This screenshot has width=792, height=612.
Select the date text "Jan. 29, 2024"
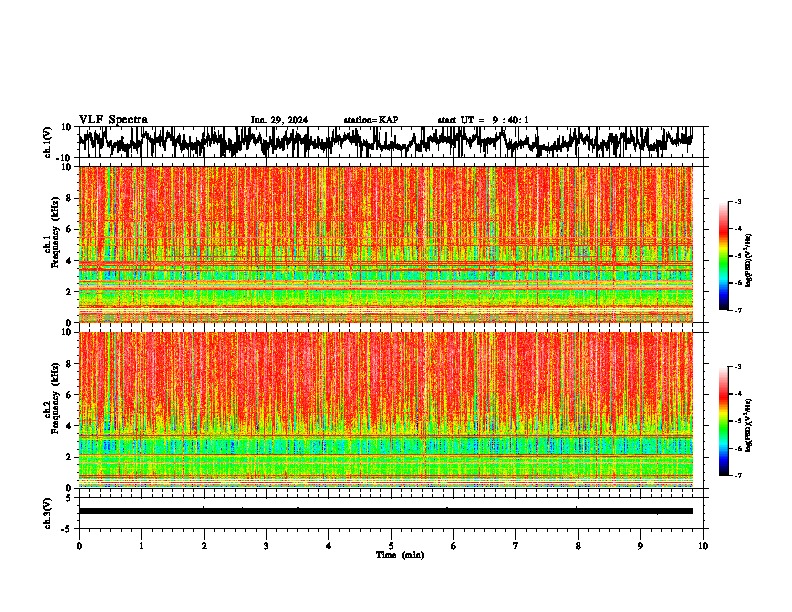point(279,120)
